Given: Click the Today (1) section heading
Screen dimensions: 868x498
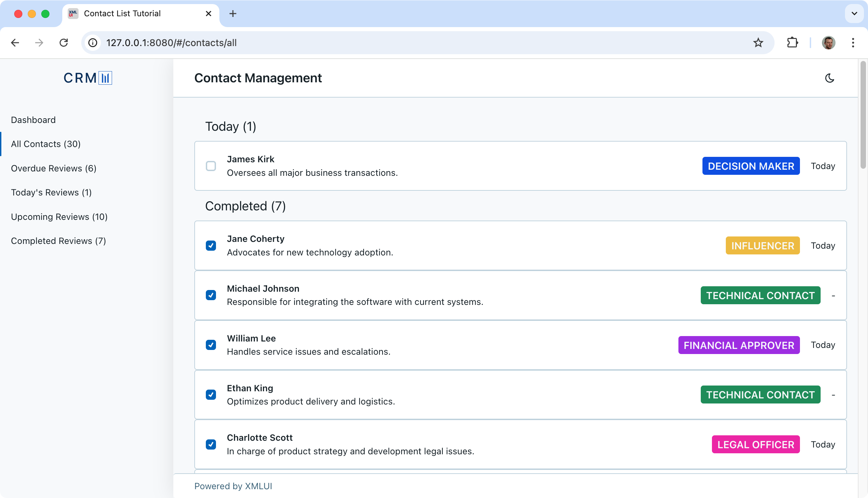Looking at the screenshot, I should tap(231, 127).
